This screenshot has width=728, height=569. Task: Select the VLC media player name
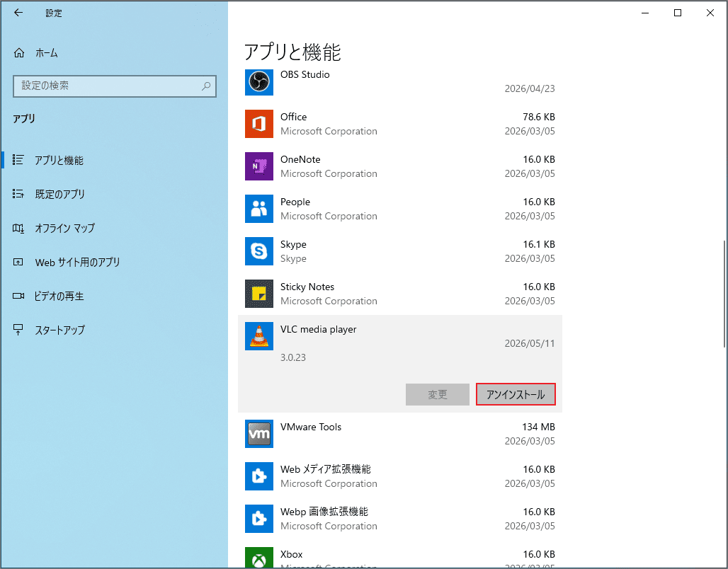pyautogui.click(x=319, y=329)
